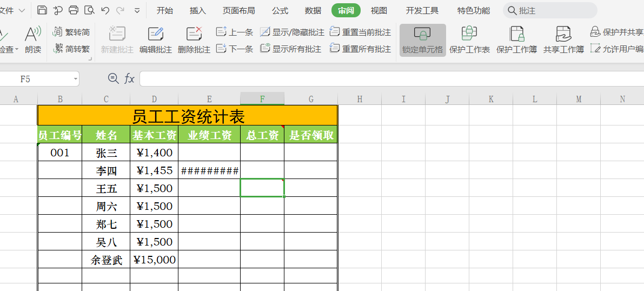Click the fx insert function icon
The width and height of the screenshot is (644, 291).
(129, 78)
